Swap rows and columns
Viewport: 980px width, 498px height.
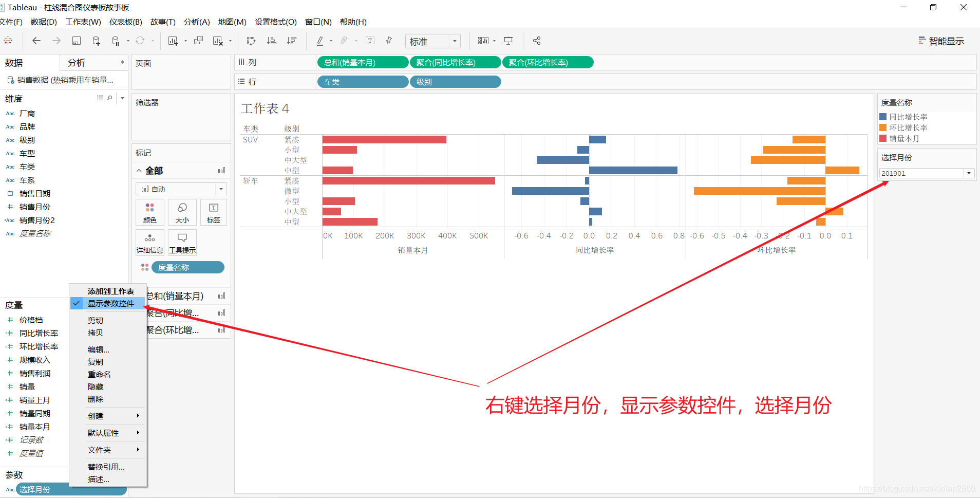[251, 41]
